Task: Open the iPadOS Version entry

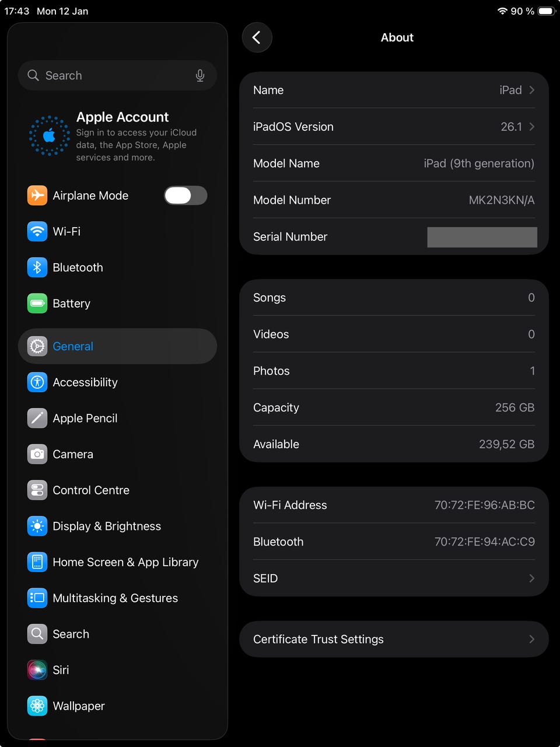Action: click(x=394, y=127)
